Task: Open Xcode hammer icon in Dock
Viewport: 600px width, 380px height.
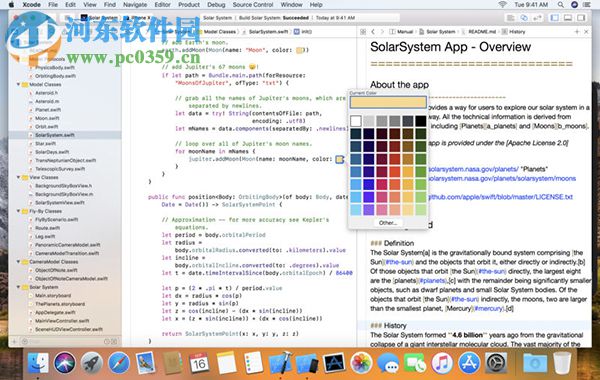Action: 280,363
